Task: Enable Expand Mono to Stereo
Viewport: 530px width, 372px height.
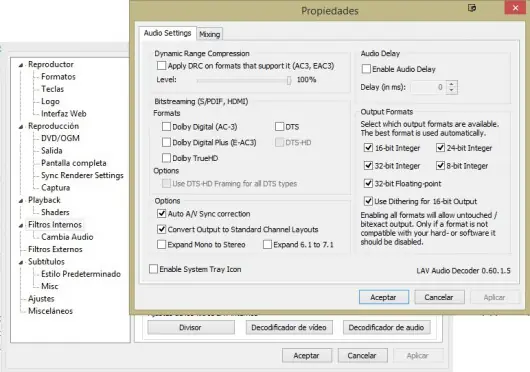Action: [x=162, y=244]
